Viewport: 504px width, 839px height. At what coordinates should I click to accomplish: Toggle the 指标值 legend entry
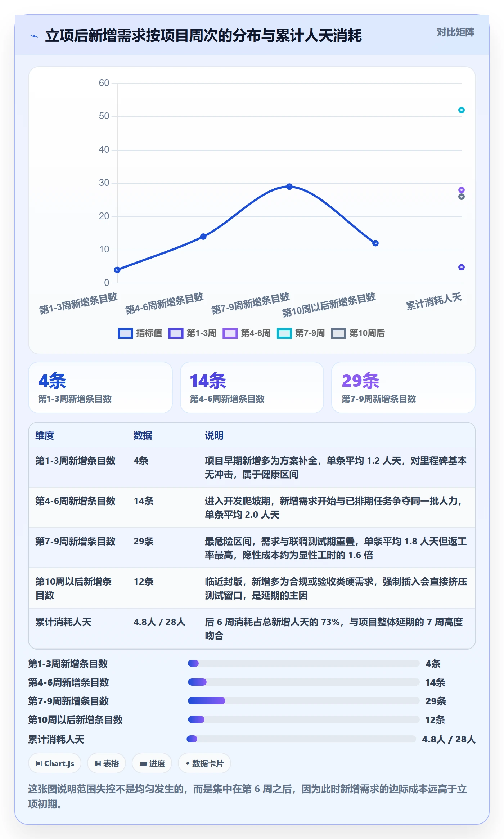(140, 333)
